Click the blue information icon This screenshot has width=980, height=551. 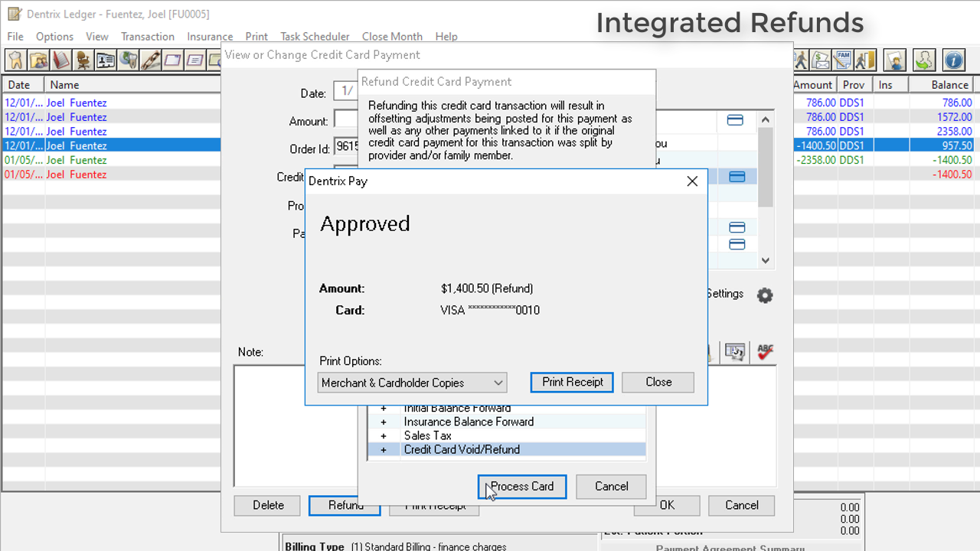tap(953, 60)
